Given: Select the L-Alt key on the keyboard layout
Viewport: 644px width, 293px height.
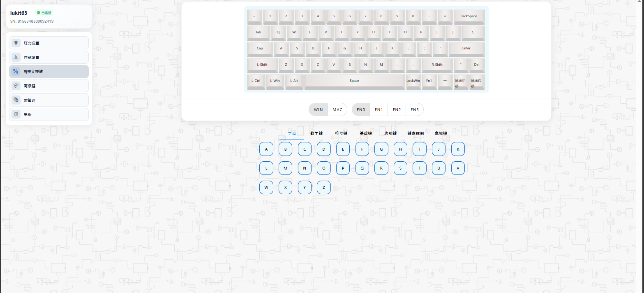Looking at the screenshot, I should click(294, 81).
